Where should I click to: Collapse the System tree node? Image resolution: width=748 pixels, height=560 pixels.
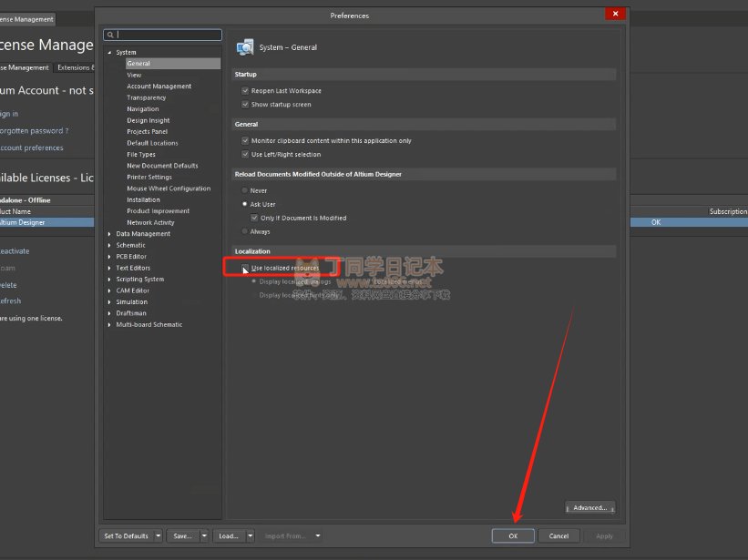tap(109, 53)
